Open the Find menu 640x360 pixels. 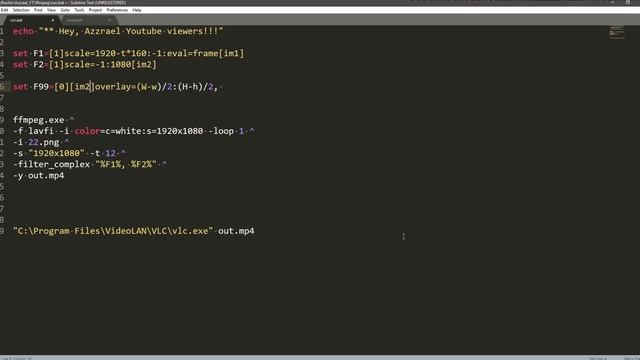coord(38,10)
